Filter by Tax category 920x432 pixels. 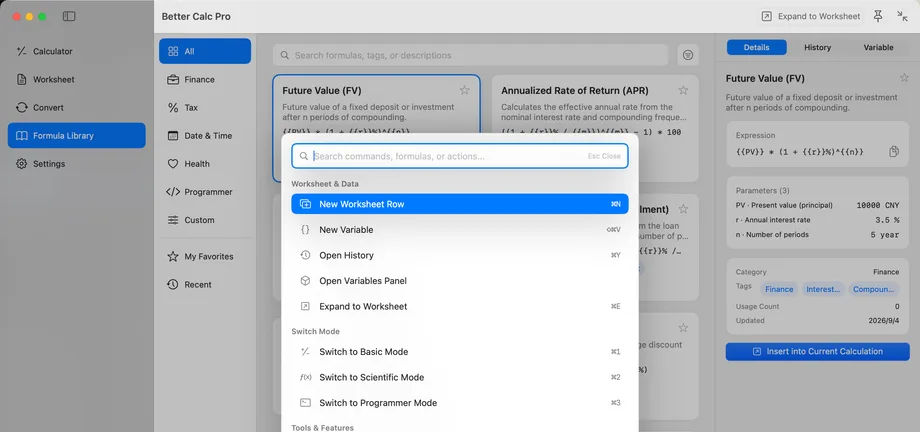point(205,107)
